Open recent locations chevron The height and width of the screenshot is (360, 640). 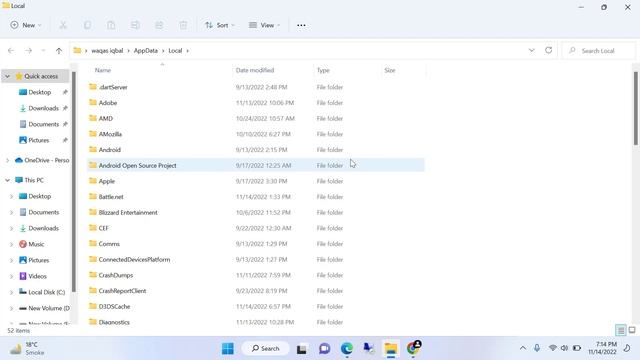(43, 51)
